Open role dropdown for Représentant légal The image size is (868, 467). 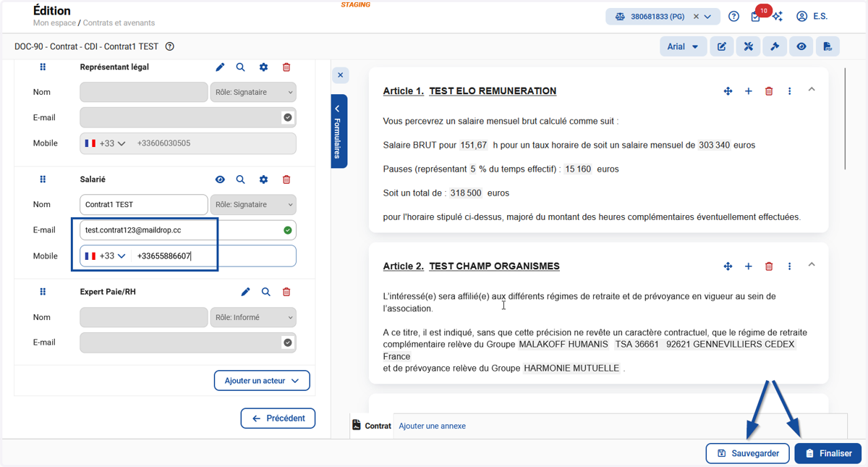pyautogui.click(x=253, y=92)
